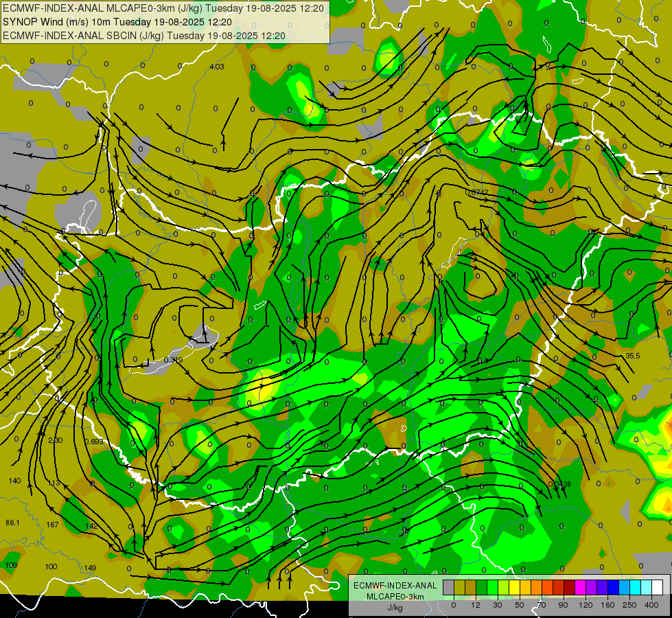Image resolution: width=672 pixels, height=618 pixels.
Task: Click the legend tick value 12
Action: tap(476, 605)
